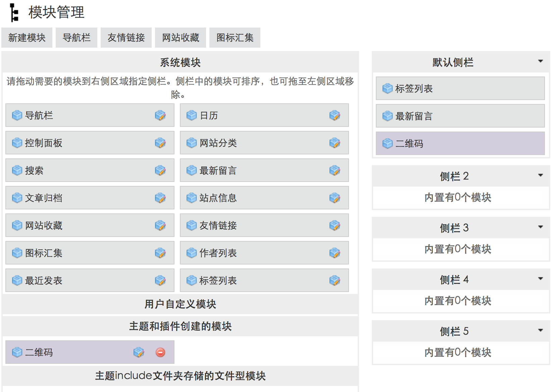Click edit icon in 最新留言 system module

(x=335, y=170)
